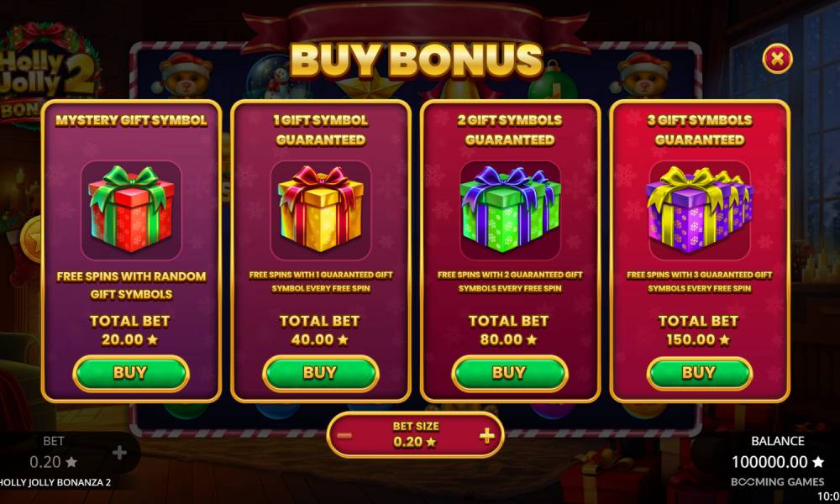Buy the 2 Gift Symbols Guaranteed bonus

tap(510, 373)
